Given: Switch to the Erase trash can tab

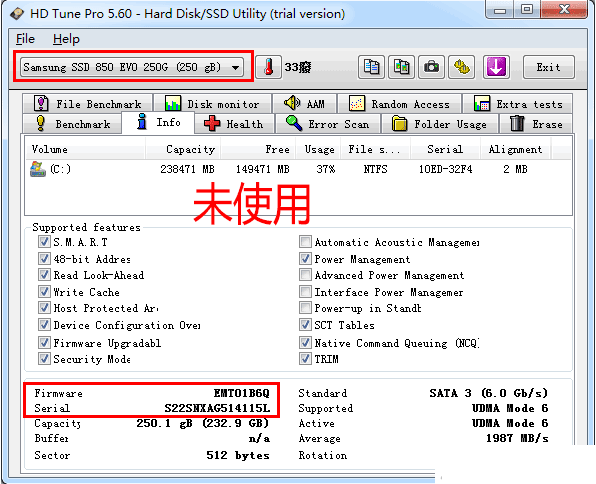Looking at the screenshot, I should pyautogui.click(x=536, y=124).
